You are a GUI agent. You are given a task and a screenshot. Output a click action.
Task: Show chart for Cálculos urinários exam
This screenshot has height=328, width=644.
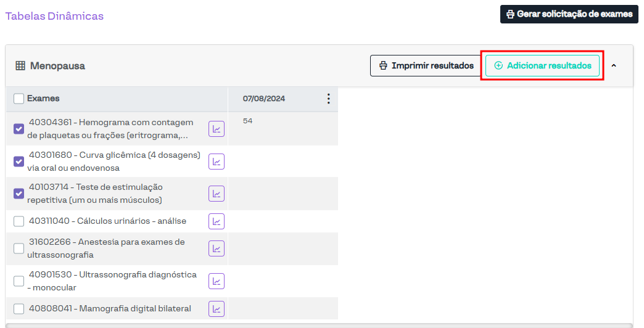point(217,221)
